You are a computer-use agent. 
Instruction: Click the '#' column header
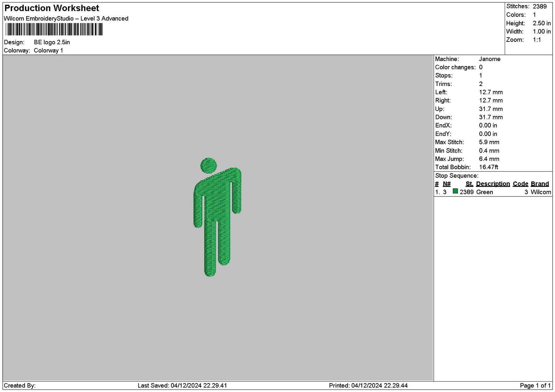(437, 184)
